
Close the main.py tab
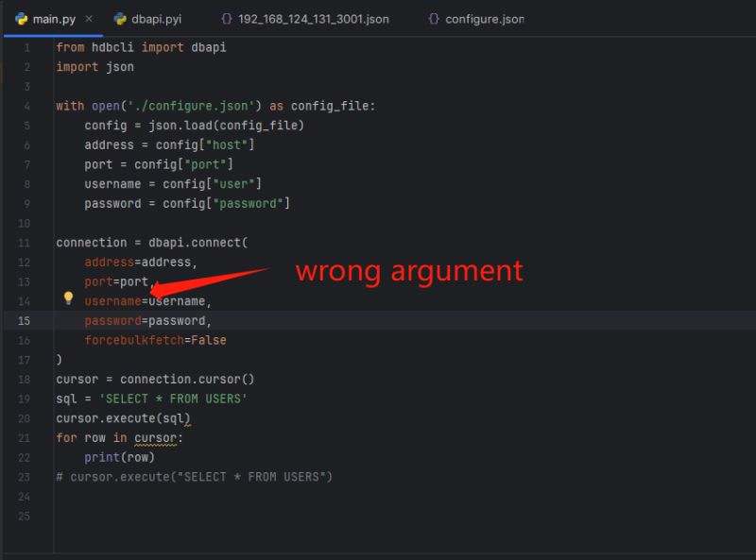click(89, 19)
